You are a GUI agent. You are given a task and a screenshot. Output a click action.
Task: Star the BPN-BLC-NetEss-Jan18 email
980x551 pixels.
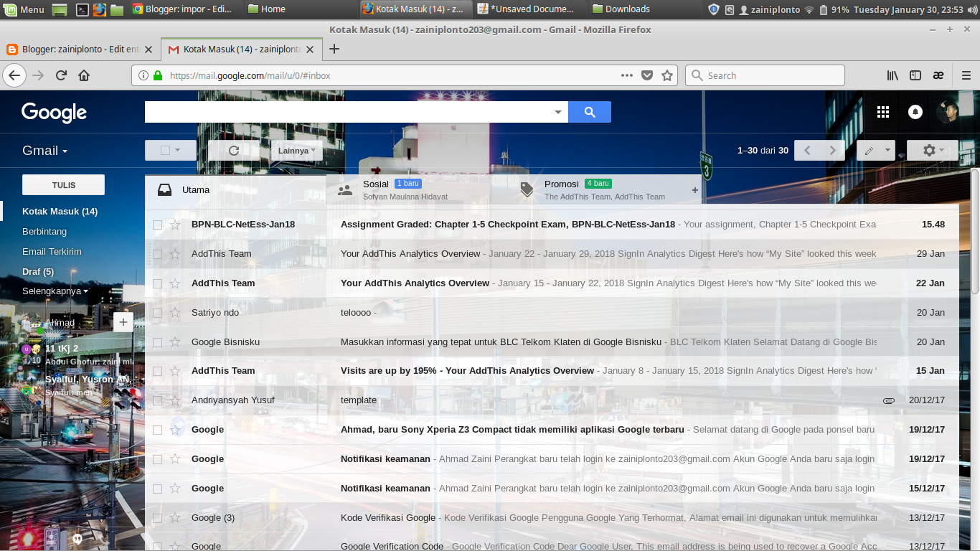175,225
